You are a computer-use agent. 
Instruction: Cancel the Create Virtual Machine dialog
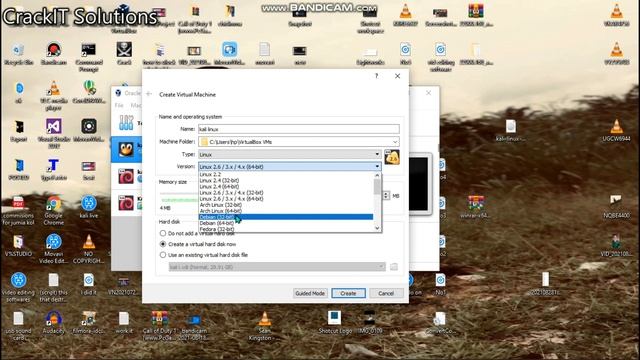point(386,293)
